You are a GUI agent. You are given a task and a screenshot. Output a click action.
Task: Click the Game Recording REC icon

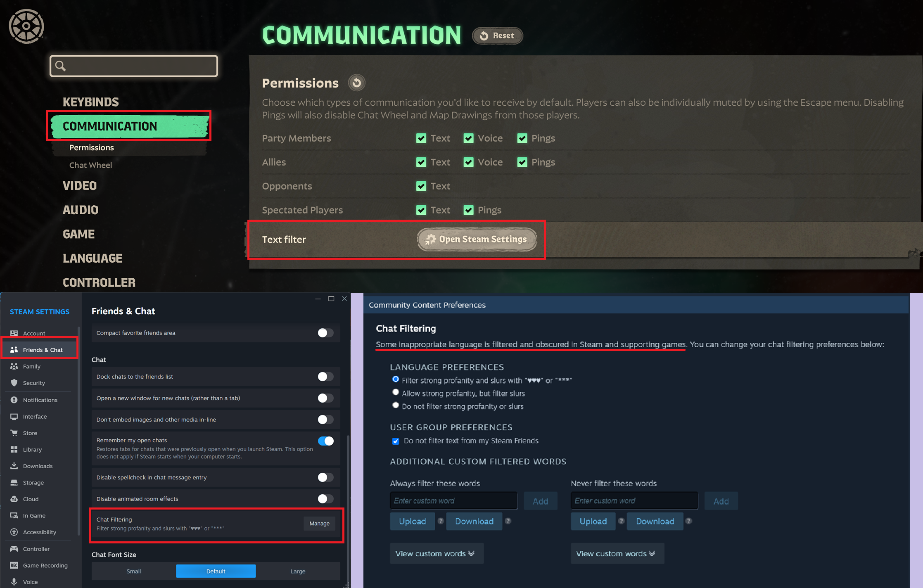14,565
